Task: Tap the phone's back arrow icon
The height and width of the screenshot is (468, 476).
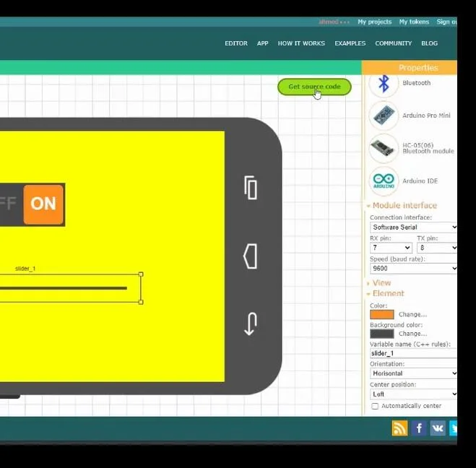Action: click(x=250, y=324)
